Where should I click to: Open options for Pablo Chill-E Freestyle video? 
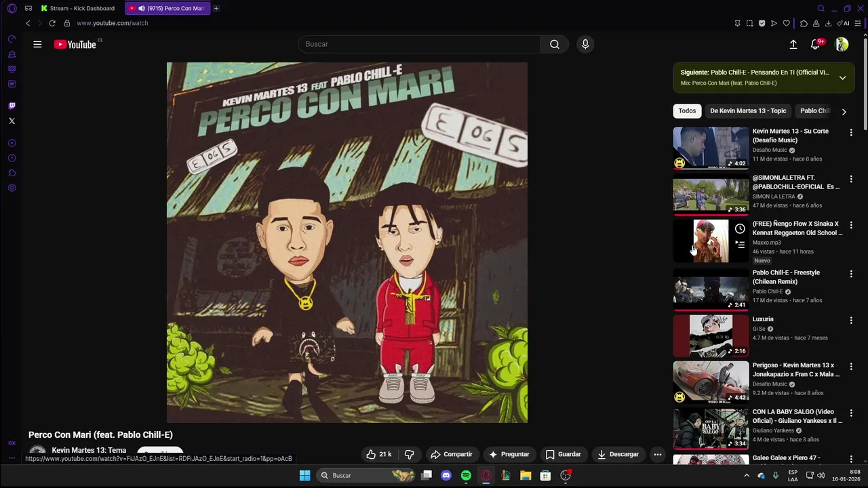(851, 274)
